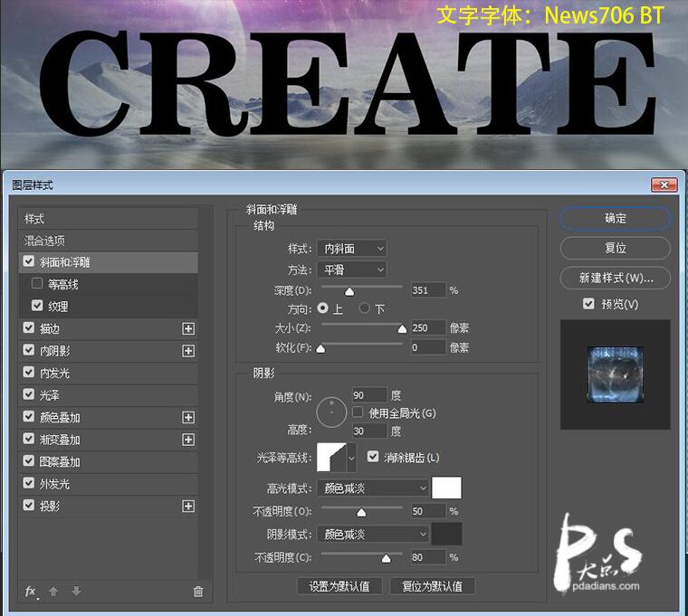The height and width of the screenshot is (616, 688).
Task: Toggle the 颜色叠加 checkbox
Action: (29, 416)
